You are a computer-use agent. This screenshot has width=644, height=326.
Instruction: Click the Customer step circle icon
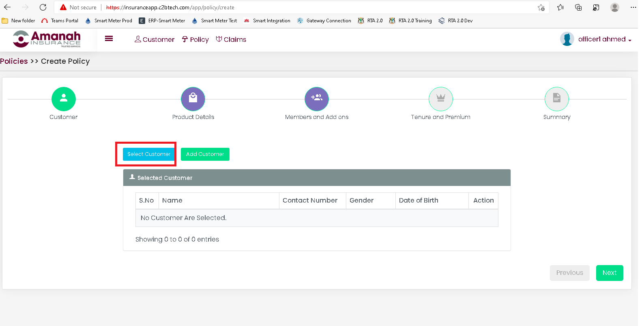click(x=64, y=99)
